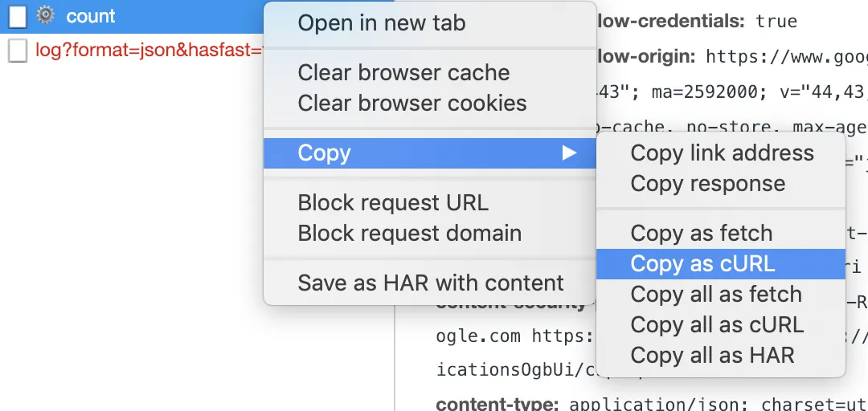
Task: Choose Save as HAR with content
Action: tap(429, 283)
